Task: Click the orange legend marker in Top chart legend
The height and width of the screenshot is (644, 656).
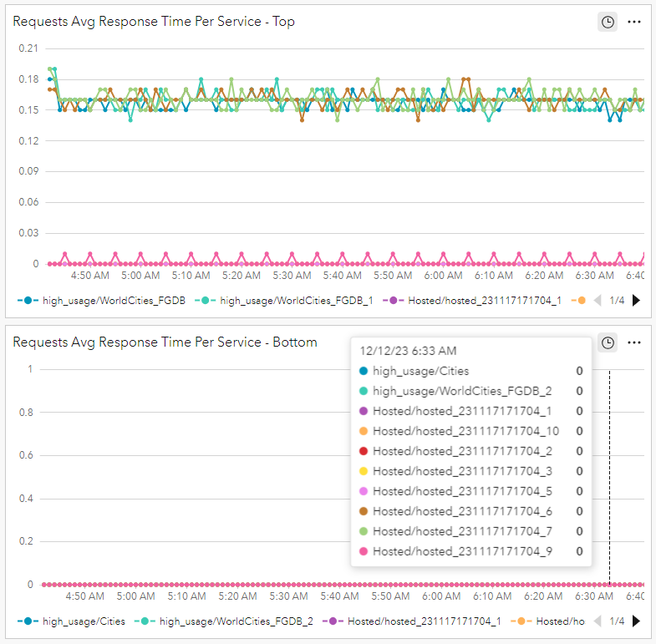Action: point(581,300)
